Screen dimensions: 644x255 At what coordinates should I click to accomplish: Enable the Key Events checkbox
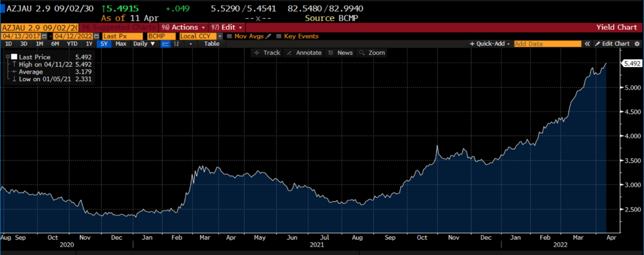[279, 36]
